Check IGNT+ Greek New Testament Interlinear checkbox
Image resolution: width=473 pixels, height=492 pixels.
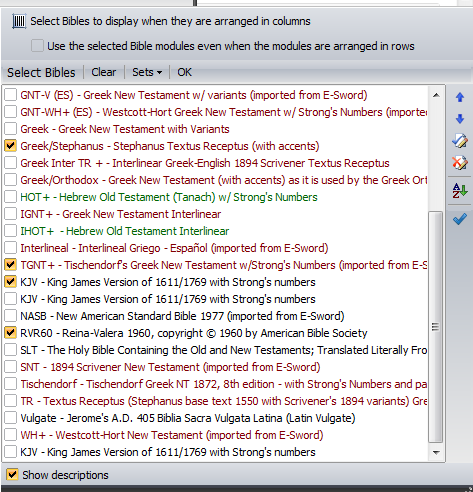11,214
